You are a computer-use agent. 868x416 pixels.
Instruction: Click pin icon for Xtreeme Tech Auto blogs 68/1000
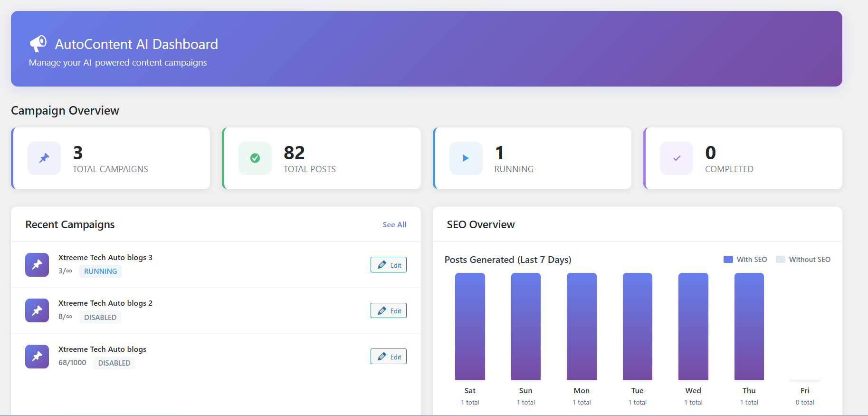(37, 357)
